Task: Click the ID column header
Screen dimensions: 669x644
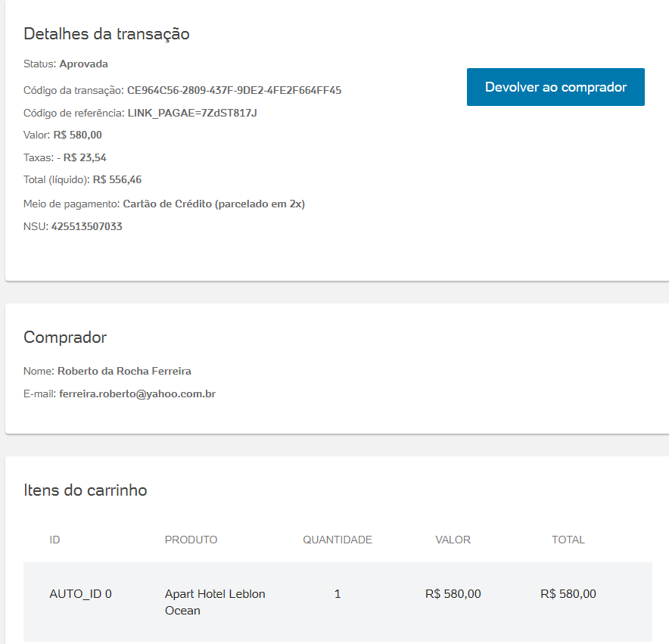Action: pyautogui.click(x=54, y=540)
